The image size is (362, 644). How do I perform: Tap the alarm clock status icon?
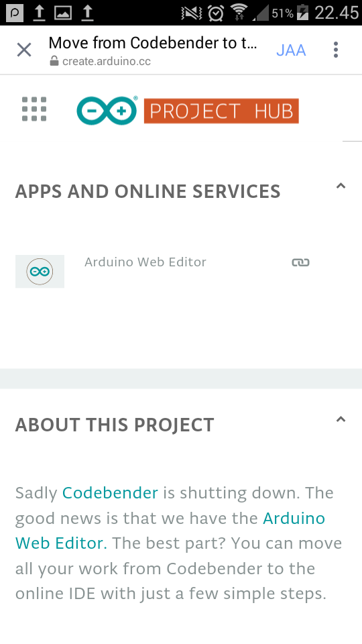pos(215,13)
